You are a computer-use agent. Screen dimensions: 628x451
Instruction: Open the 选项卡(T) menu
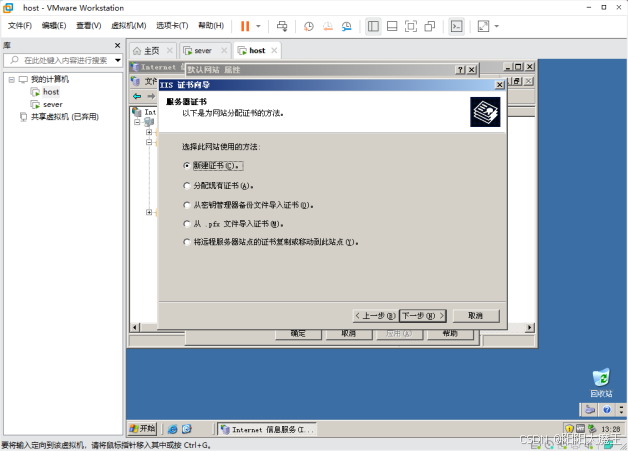pyautogui.click(x=172, y=26)
